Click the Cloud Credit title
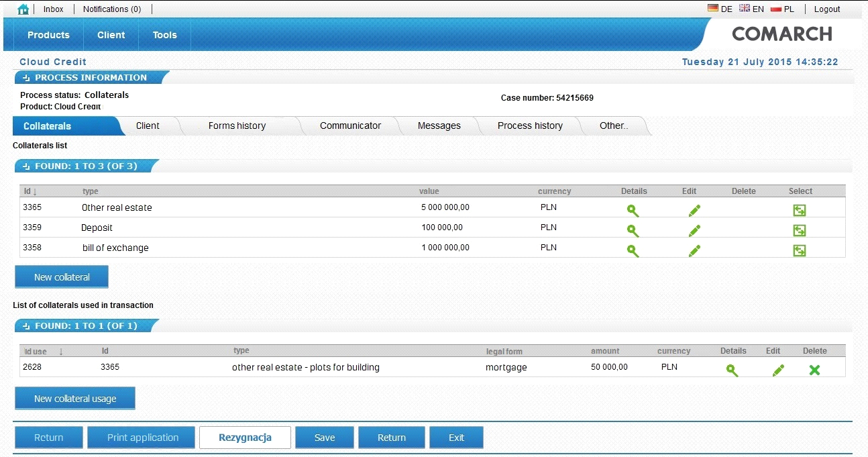The height and width of the screenshot is (457, 868). (x=53, y=62)
